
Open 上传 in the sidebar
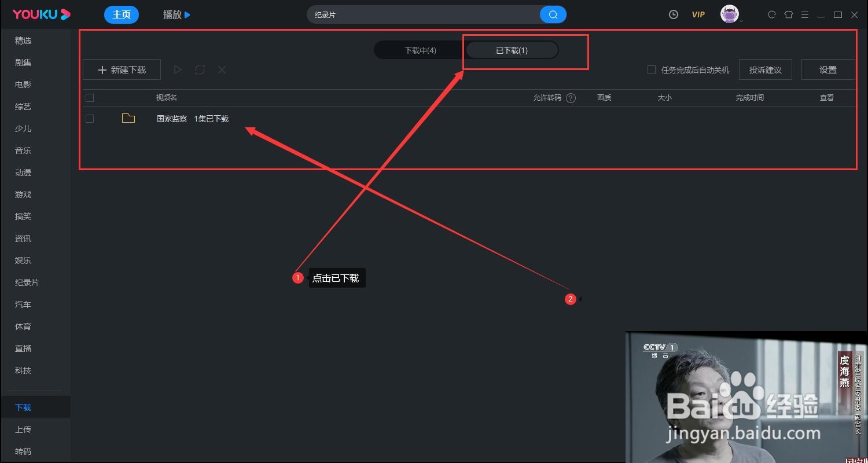tap(23, 429)
